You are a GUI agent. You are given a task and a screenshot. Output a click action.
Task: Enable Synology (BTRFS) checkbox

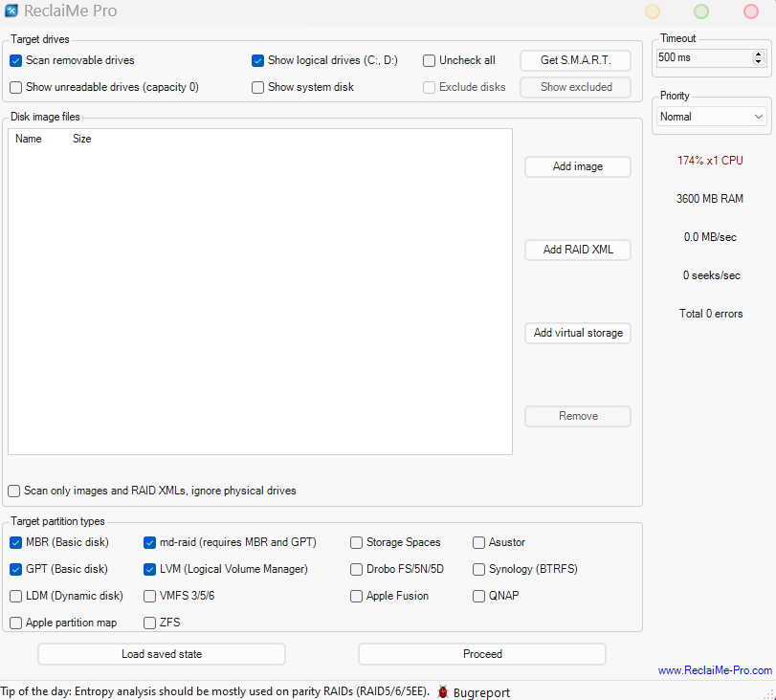[x=478, y=569]
